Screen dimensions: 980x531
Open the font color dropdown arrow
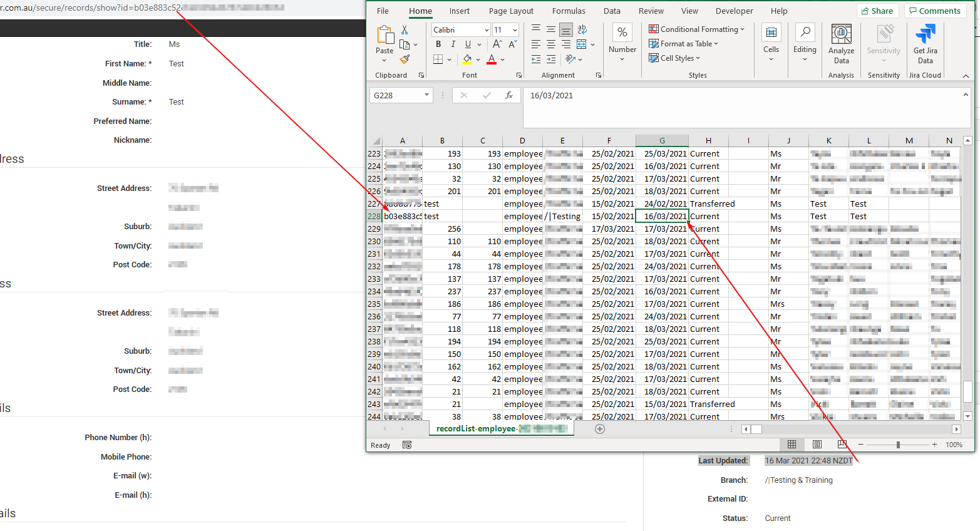tap(502, 60)
